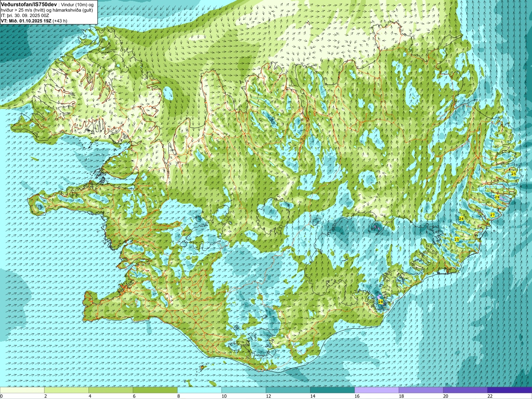Click the '(+43 h)' forecast offset text
Viewport: 532px width, 399px height.
pyautogui.click(x=60, y=21)
